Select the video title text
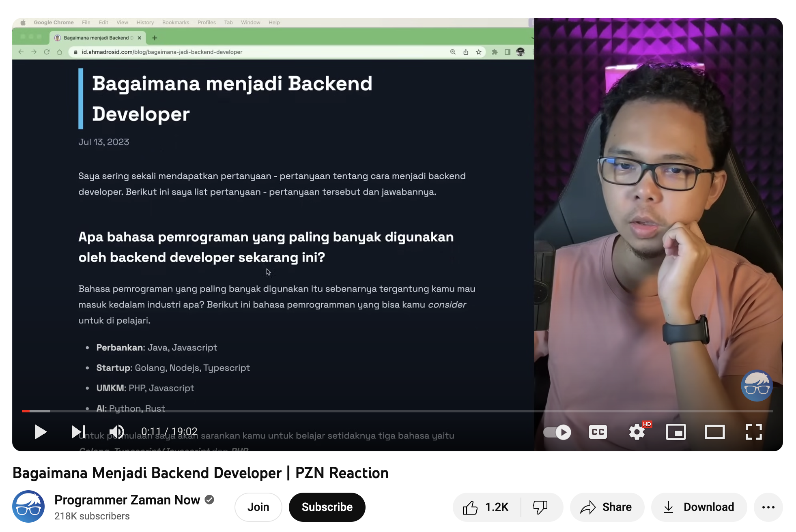This screenshot has width=796, height=532. (200, 473)
